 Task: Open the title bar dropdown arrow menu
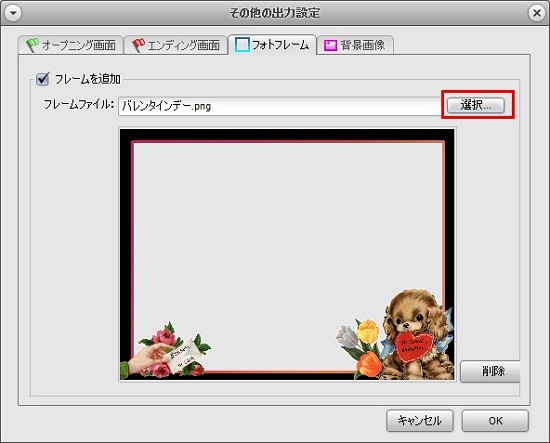(x=13, y=13)
